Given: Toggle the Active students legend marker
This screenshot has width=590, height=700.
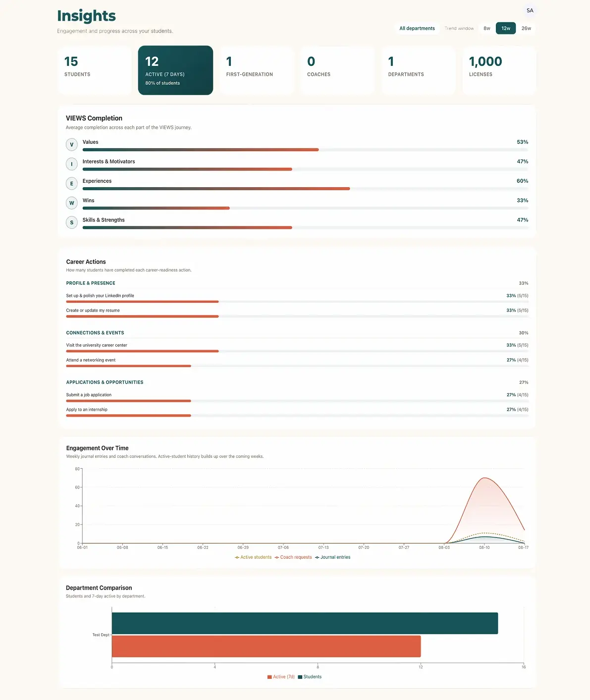Looking at the screenshot, I should click(x=237, y=557).
